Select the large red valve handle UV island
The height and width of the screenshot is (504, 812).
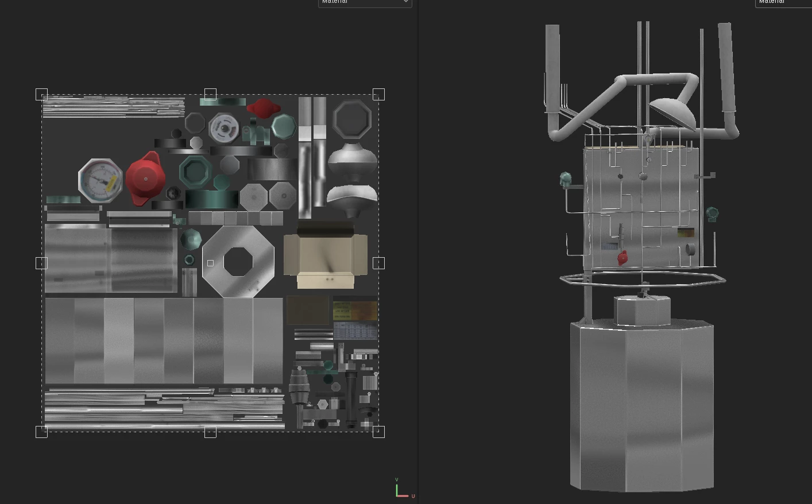145,179
